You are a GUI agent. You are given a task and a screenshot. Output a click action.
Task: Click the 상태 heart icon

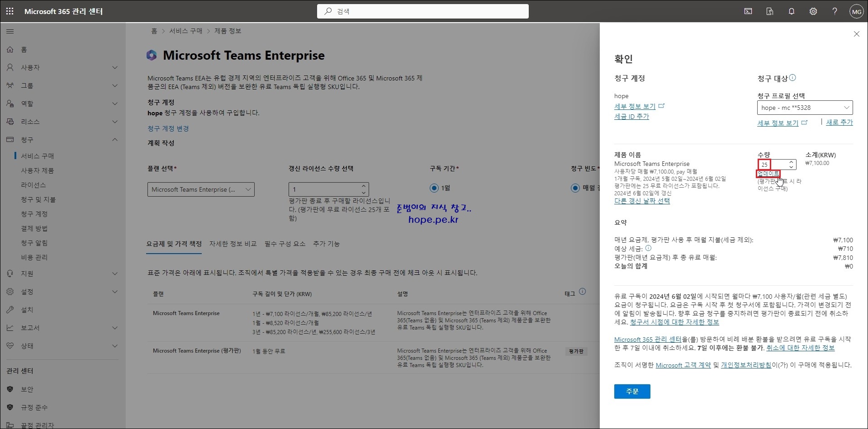[x=10, y=346]
